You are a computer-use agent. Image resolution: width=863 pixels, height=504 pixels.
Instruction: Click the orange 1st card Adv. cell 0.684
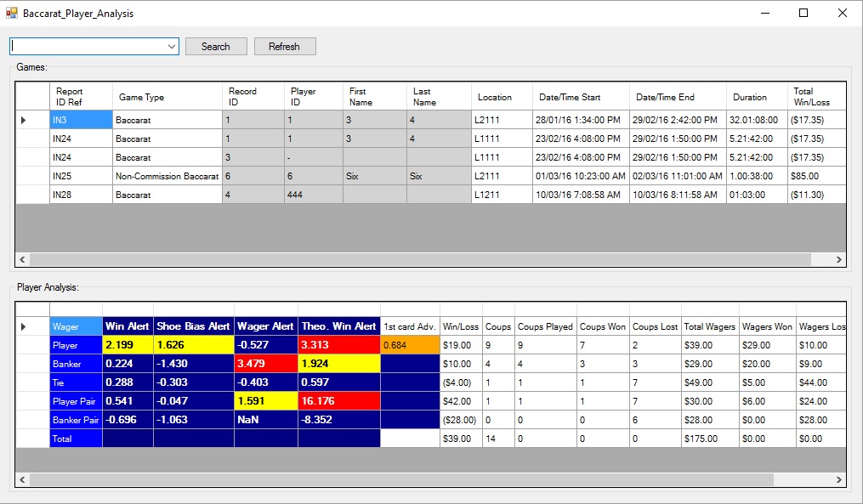[410, 346]
